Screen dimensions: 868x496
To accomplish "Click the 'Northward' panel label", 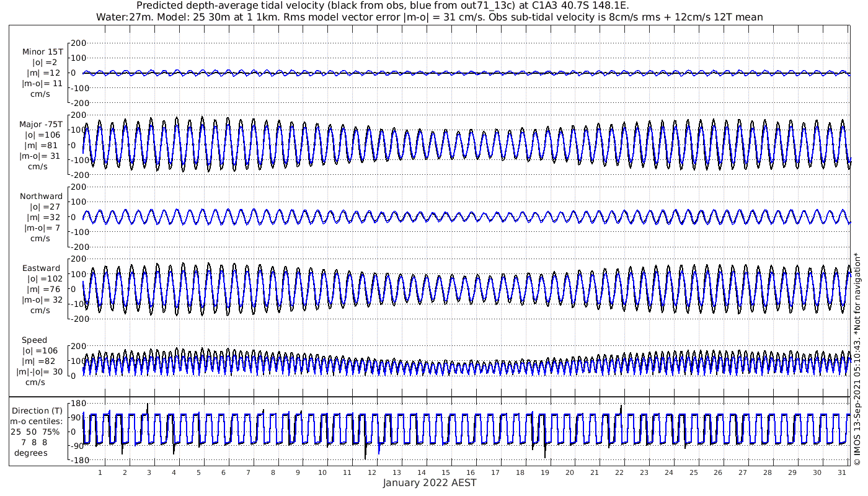I will pos(41,196).
